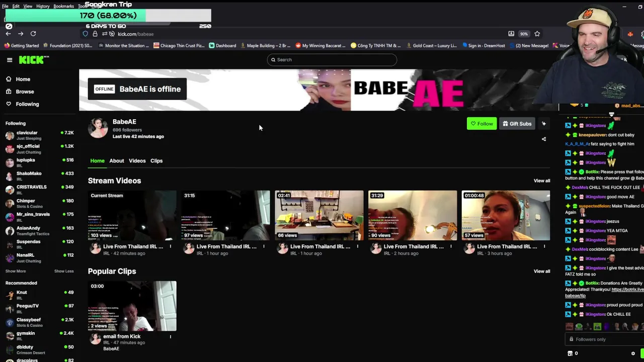Open the 31:29 stream video thumbnail
Image resolution: width=644 pixels, height=362 pixels.
coord(413,215)
